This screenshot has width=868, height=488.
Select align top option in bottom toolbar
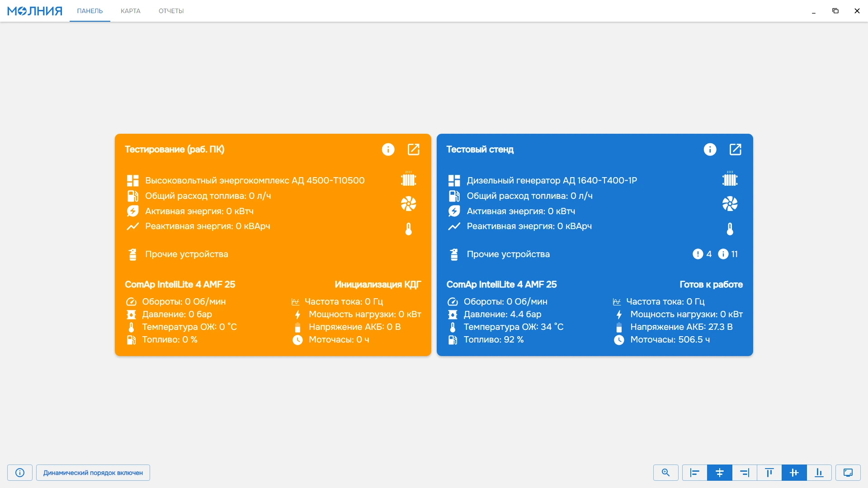(769, 473)
